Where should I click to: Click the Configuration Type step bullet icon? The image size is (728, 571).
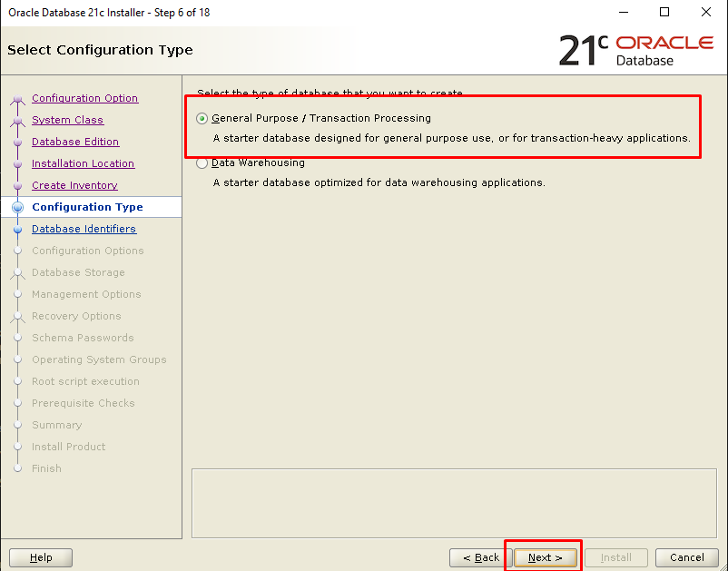point(17,208)
